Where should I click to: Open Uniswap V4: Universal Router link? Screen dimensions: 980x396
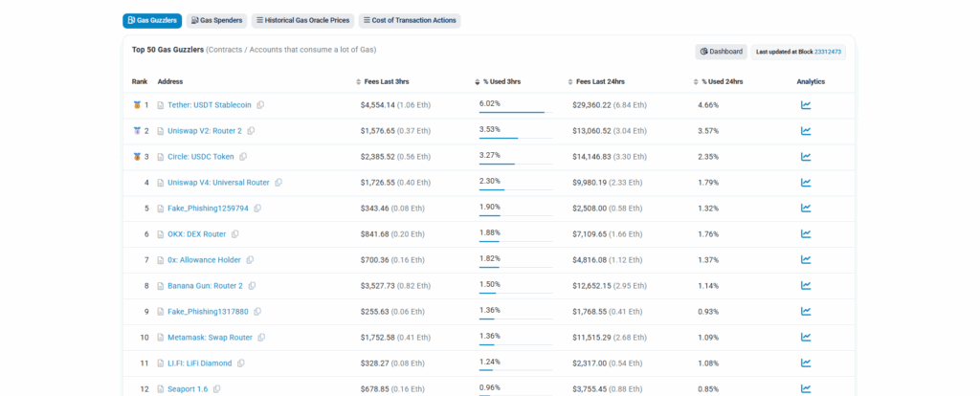(x=218, y=183)
